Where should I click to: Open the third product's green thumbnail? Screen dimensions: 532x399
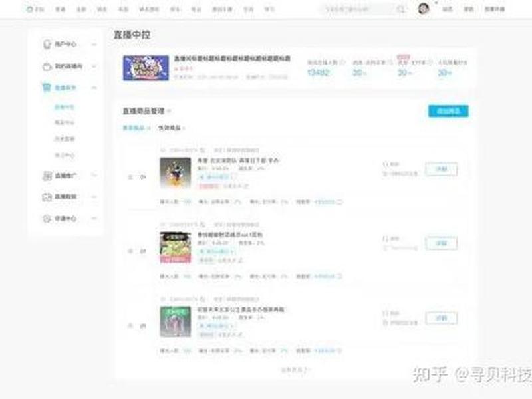pyautogui.click(x=176, y=322)
